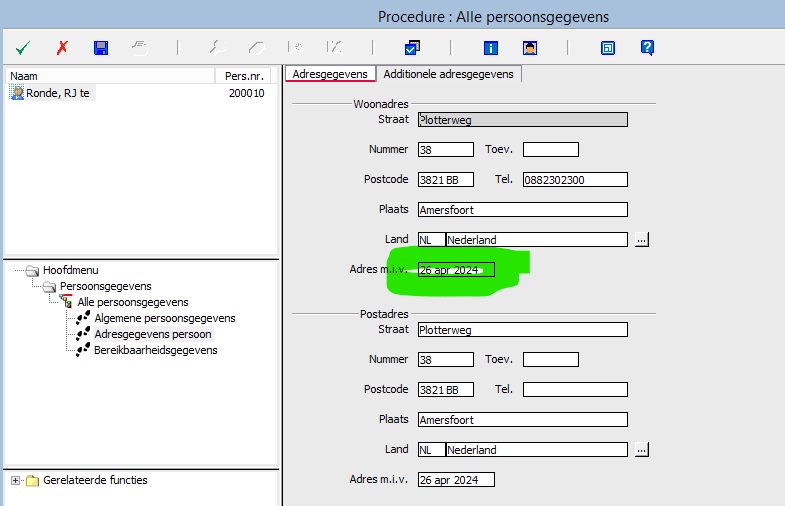Sort by the Naam column header

(x=110, y=76)
